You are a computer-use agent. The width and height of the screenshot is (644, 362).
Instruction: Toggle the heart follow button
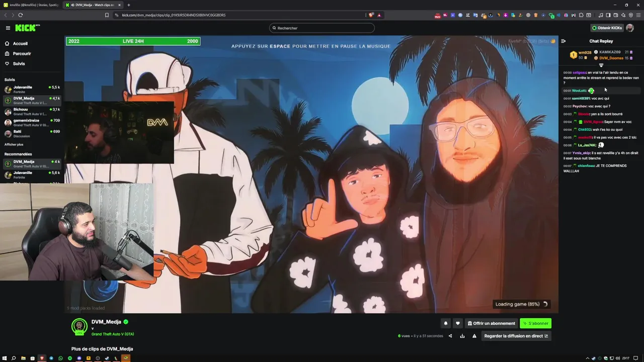457,323
